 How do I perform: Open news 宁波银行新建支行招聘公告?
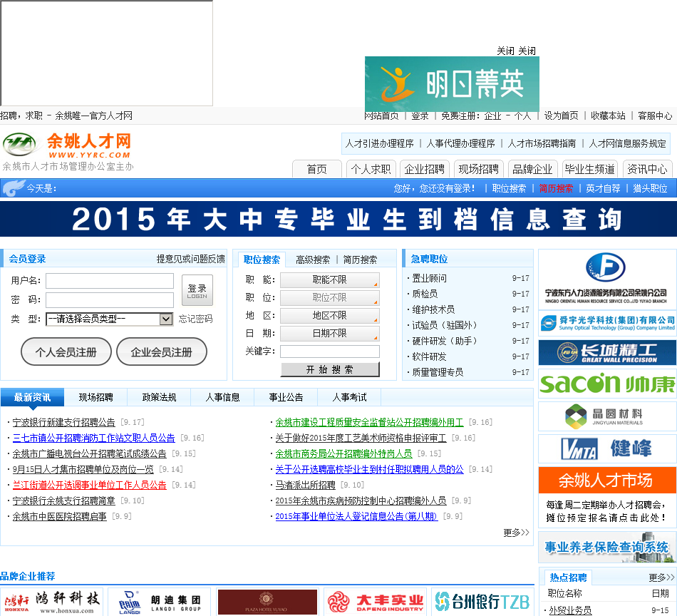[64, 422]
